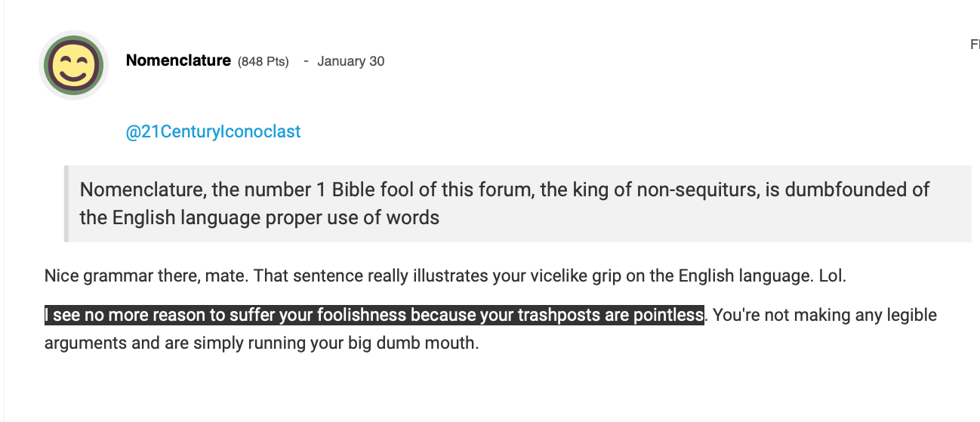This screenshot has height=422, width=980.
Task: Click the left border bar of the quote
Action: point(66,204)
